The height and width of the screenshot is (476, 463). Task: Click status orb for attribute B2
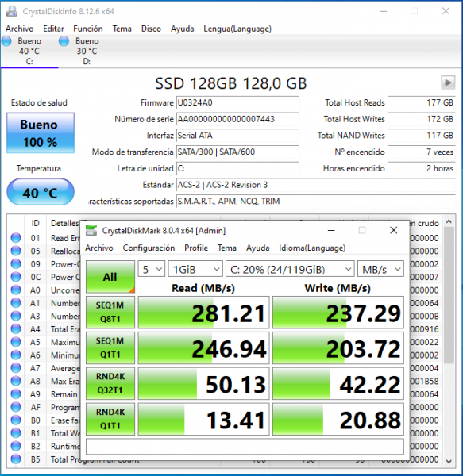pyautogui.click(x=16, y=446)
